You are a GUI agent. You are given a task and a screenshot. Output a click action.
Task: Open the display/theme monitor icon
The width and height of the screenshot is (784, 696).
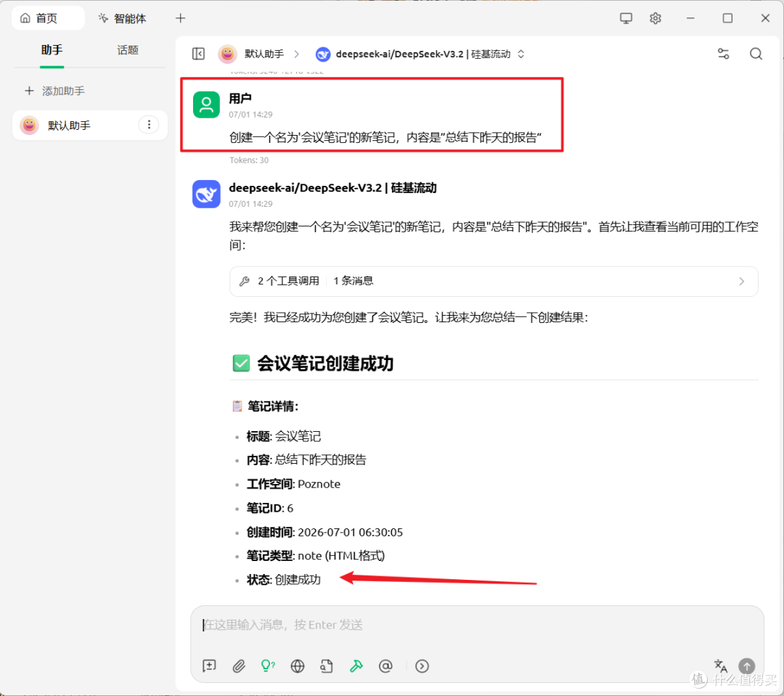click(626, 18)
